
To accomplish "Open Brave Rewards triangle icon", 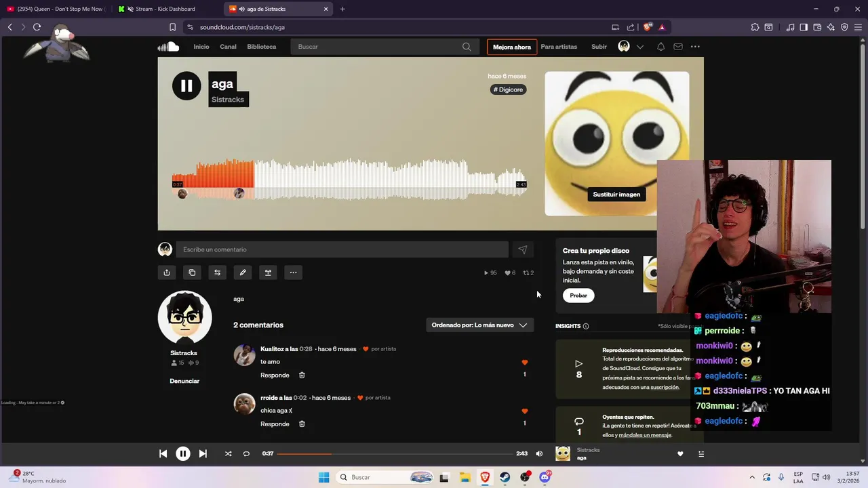I will (662, 27).
